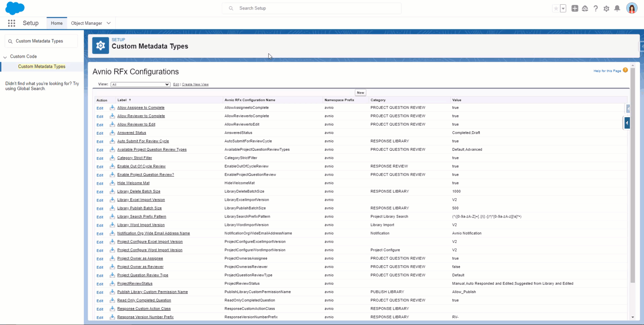Expand the Object Manager tab chevron
This screenshot has height=325, width=644.
(x=109, y=23)
